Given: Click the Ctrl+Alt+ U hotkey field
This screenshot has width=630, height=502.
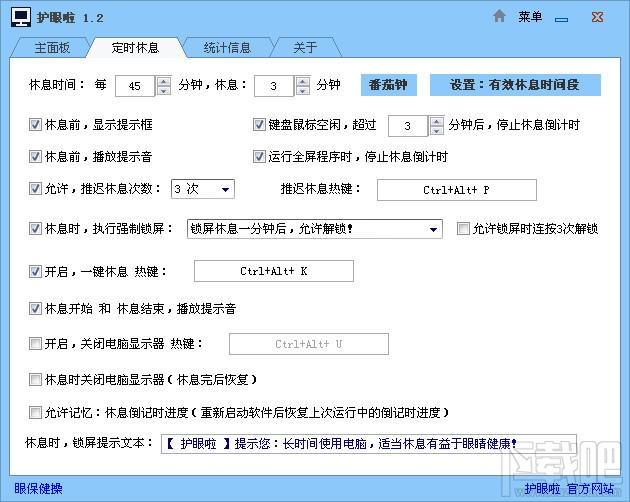Looking at the screenshot, I should [309, 344].
